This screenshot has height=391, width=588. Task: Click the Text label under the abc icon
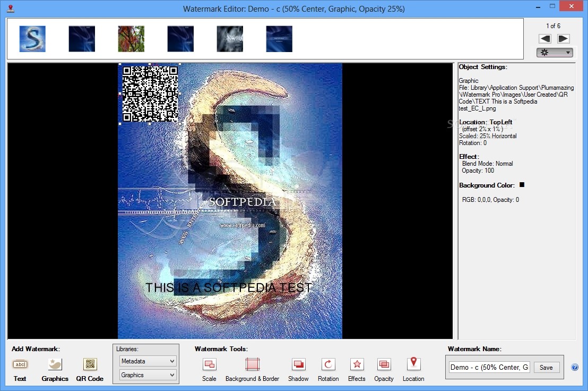tap(20, 379)
